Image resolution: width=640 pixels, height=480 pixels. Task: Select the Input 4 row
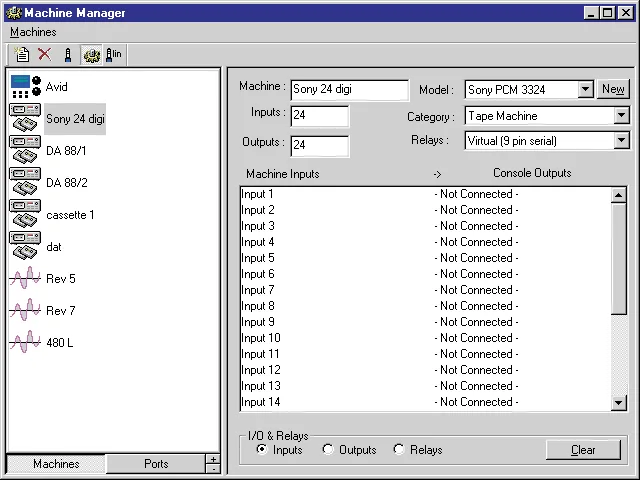pyautogui.click(x=425, y=242)
